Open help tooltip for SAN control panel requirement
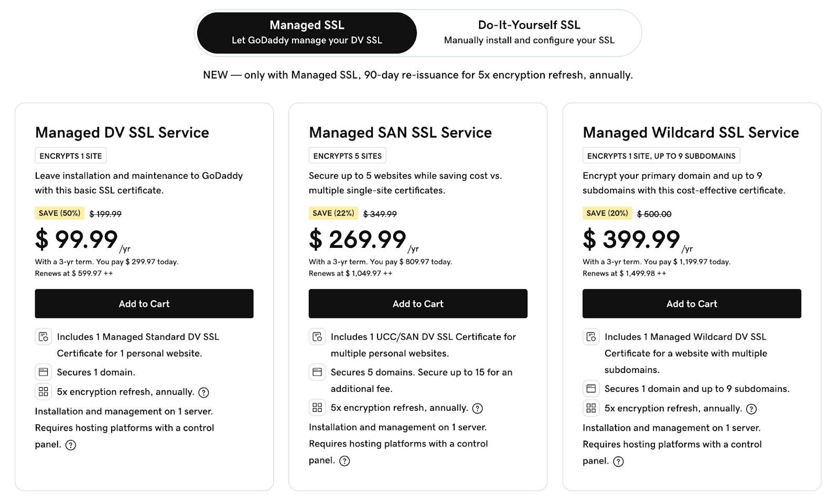The width and height of the screenshot is (839, 504). tap(345, 461)
